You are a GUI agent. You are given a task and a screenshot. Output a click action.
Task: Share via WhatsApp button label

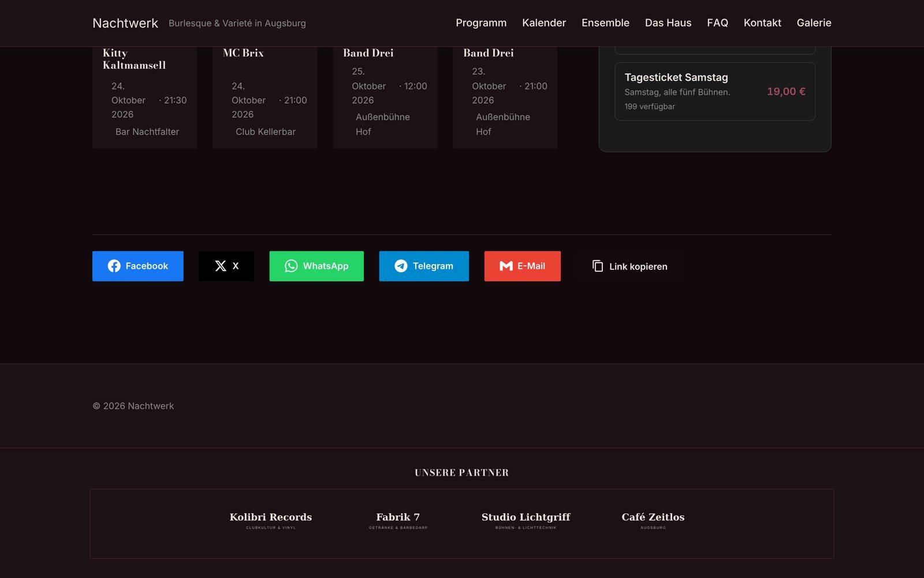pos(326,266)
